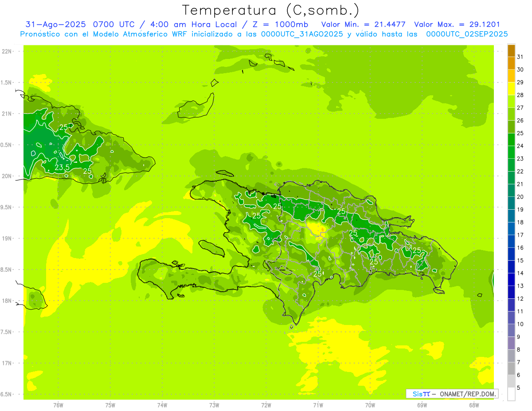This screenshot has height=411, width=532.
Task: Click the 'Valor Min. = 21.4477' readout
Action: pyautogui.click(x=364, y=24)
